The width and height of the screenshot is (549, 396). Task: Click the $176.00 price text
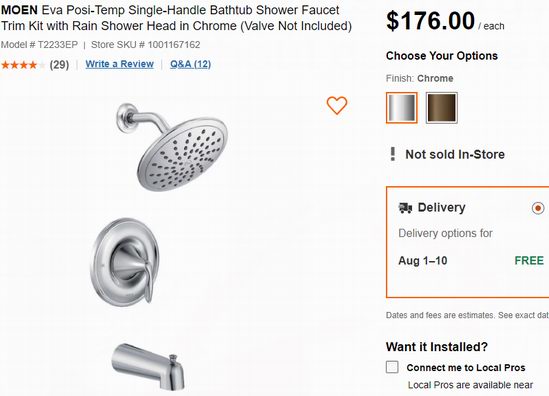pos(431,21)
